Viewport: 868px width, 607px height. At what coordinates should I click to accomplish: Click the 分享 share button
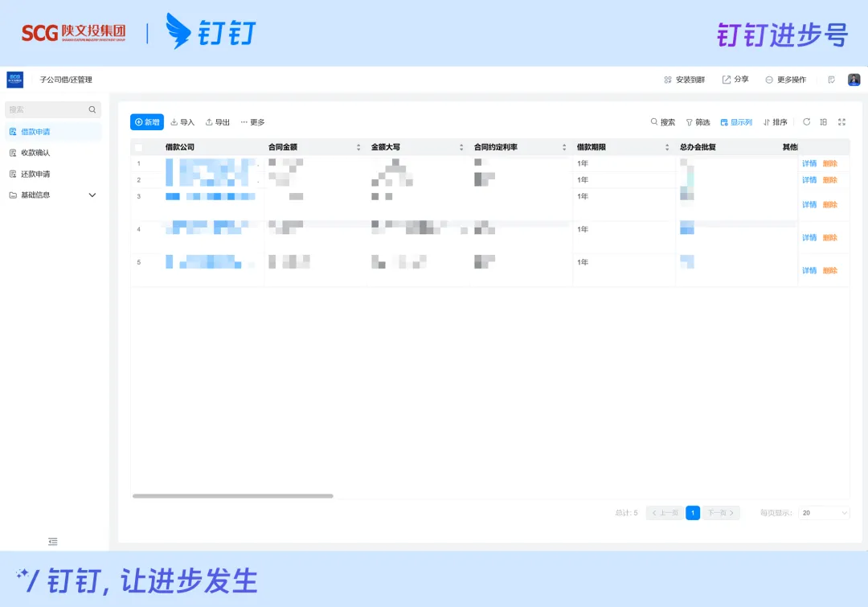tap(735, 80)
